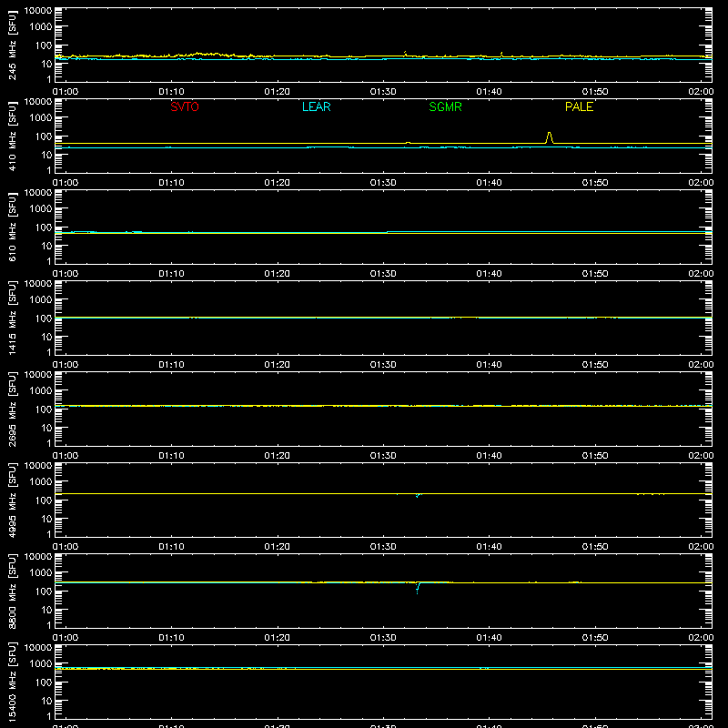728x728 pixels.
Task: Click the 1000 y-axis value on 610 MHz plot
Action: [41, 209]
